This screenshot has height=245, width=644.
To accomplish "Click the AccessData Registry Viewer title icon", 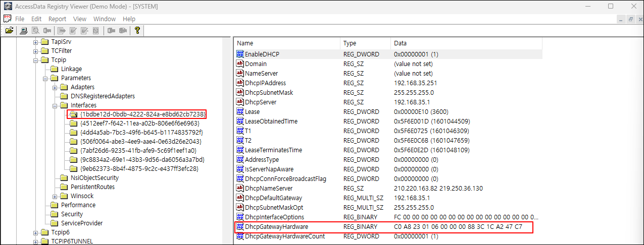I will tap(7, 6).
